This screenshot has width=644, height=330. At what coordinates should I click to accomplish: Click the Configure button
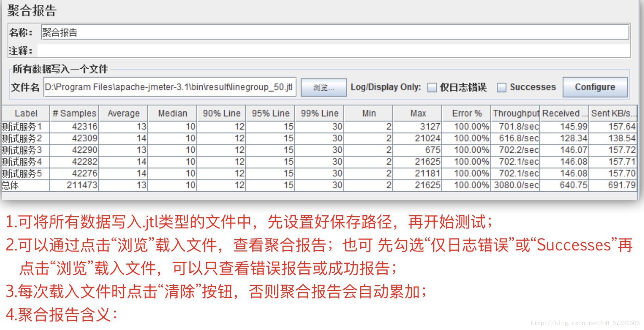click(595, 87)
